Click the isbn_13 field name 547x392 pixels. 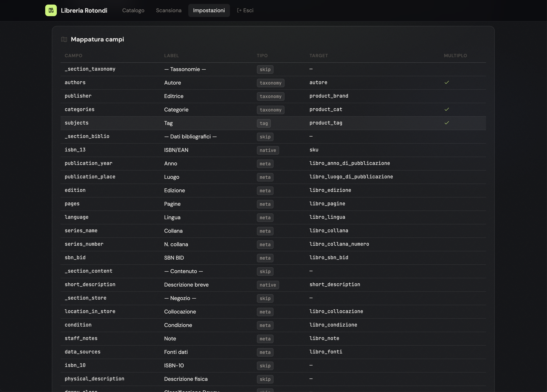point(75,150)
